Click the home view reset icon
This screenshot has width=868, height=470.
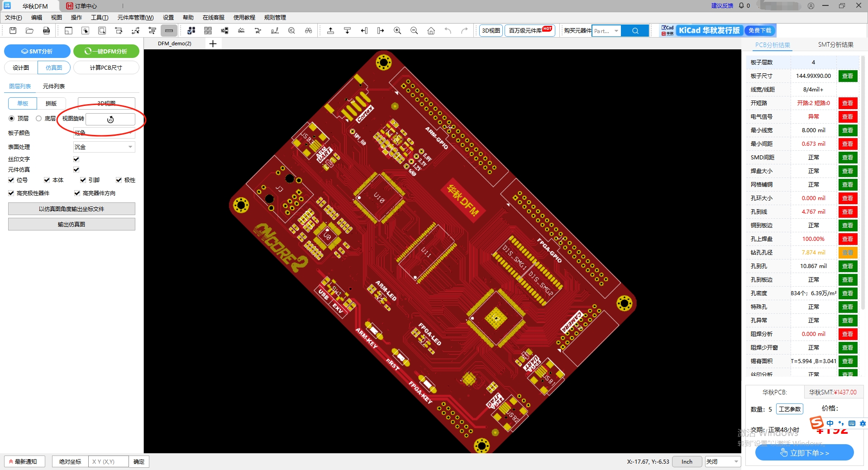pyautogui.click(x=431, y=31)
